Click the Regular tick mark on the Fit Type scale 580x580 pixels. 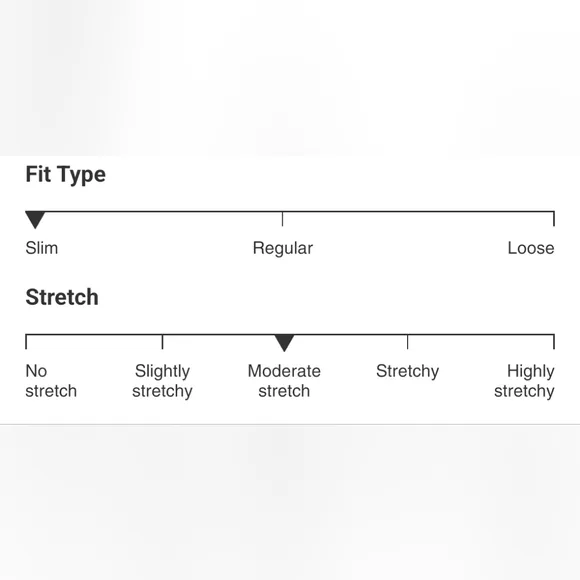pos(283,219)
